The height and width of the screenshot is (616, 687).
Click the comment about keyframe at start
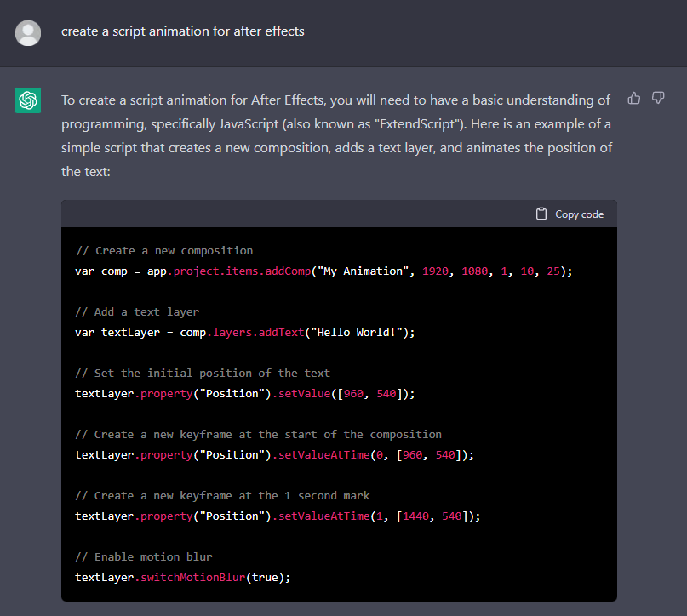[x=259, y=435]
